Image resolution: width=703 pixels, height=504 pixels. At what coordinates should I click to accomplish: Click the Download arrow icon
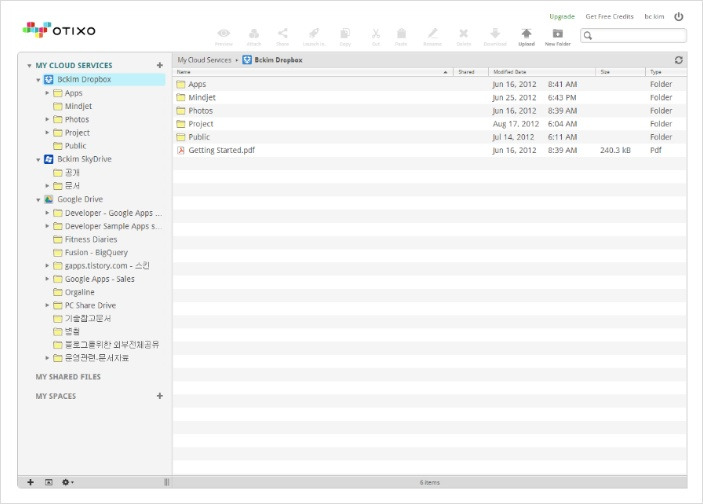495,33
